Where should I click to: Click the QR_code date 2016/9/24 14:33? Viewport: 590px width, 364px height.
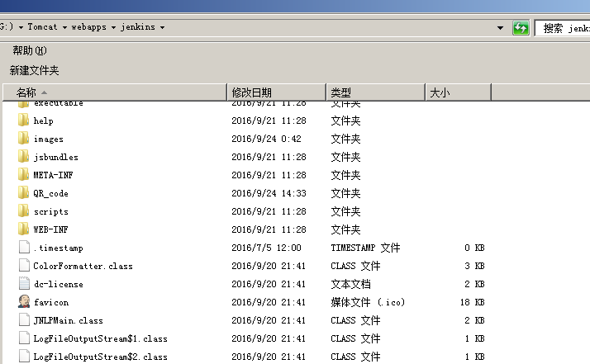point(269,193)
